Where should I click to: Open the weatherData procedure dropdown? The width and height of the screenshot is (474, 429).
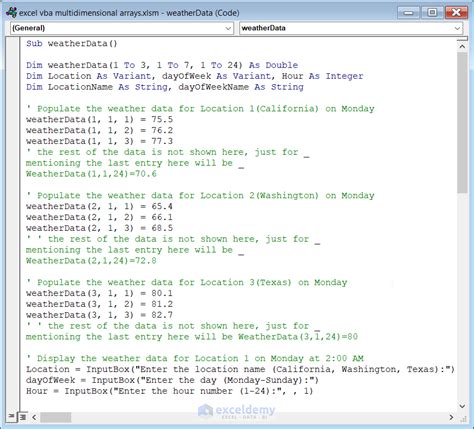[351, 28]
